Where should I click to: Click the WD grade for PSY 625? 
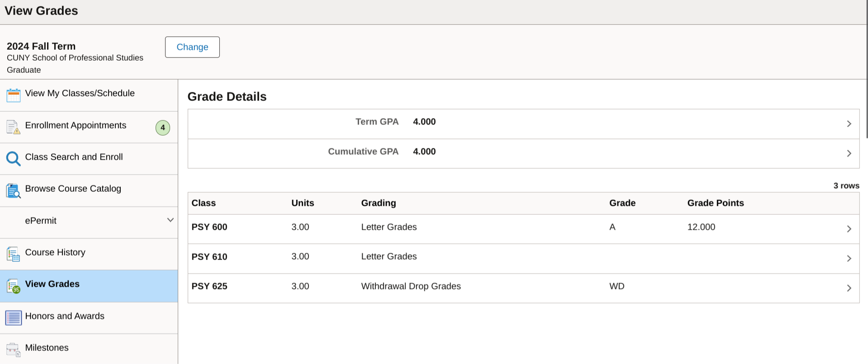[x=617, y=286]
